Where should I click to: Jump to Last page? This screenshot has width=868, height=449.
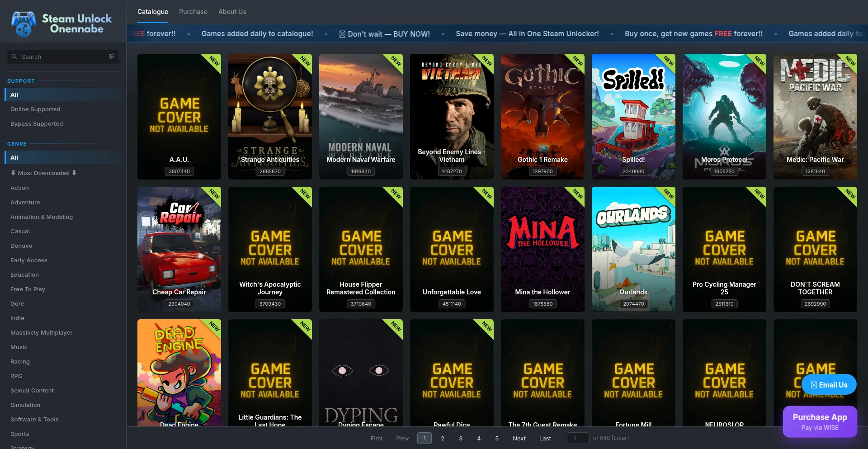click(x=545, y=438)
